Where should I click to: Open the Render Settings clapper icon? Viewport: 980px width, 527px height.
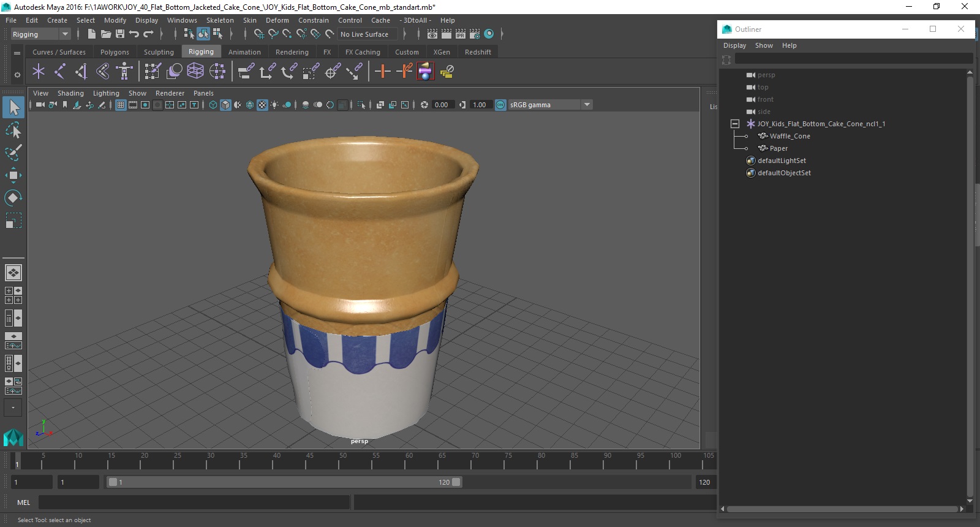click(x=475, y=34)
